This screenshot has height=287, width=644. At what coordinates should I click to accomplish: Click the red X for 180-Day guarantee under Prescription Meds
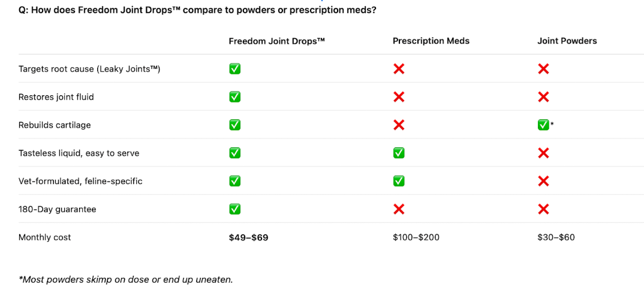pyautogui.click(x=399, y=209)
